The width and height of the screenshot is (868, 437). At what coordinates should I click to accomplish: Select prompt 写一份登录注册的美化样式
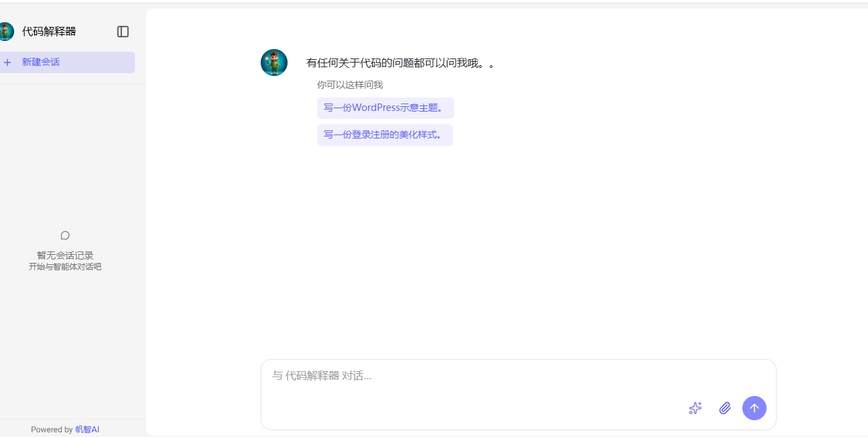click(384, 134)
